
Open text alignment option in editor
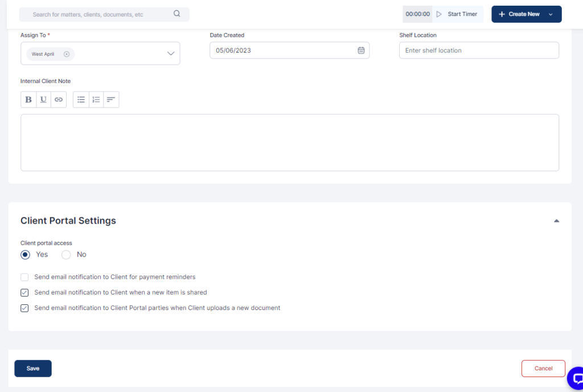point(111,100)
